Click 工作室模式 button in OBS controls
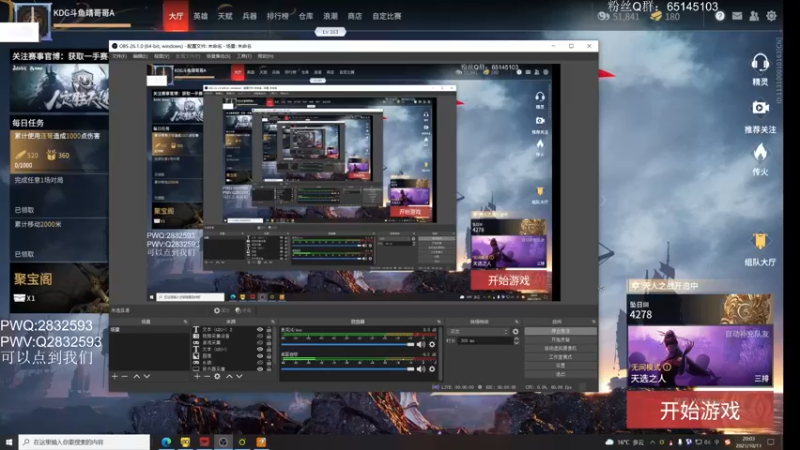 (560, 357)
